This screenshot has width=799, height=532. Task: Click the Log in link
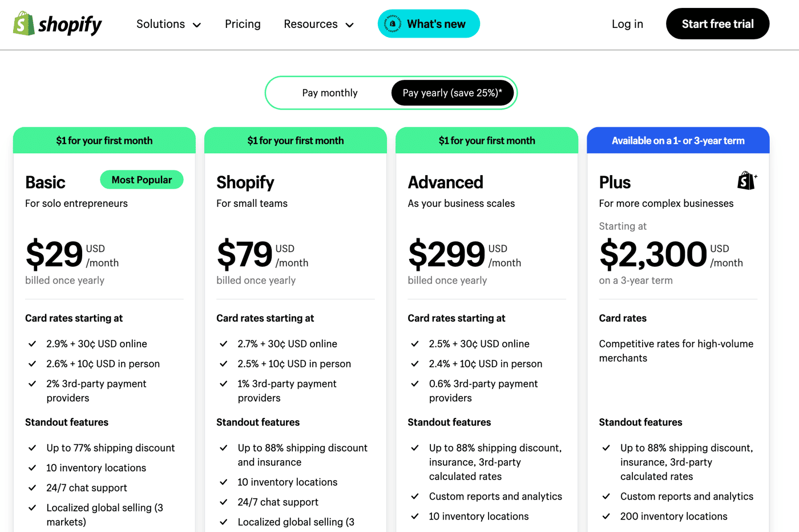627,24
